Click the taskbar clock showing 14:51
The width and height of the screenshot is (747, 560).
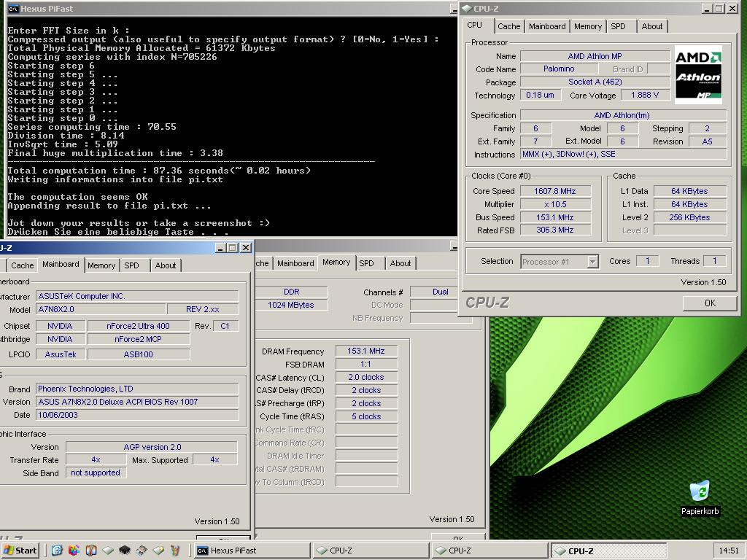pyautogui.click(x=729, y=551)
